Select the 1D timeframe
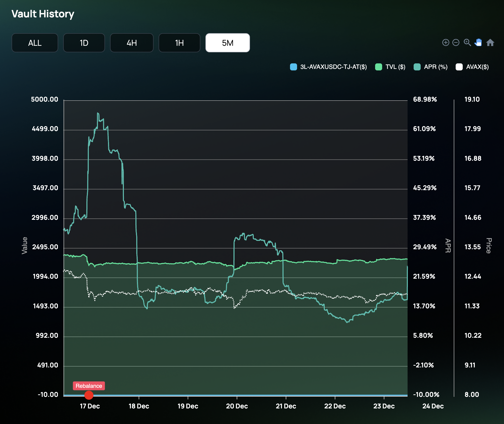504x424 pixels. pos(84,43)
